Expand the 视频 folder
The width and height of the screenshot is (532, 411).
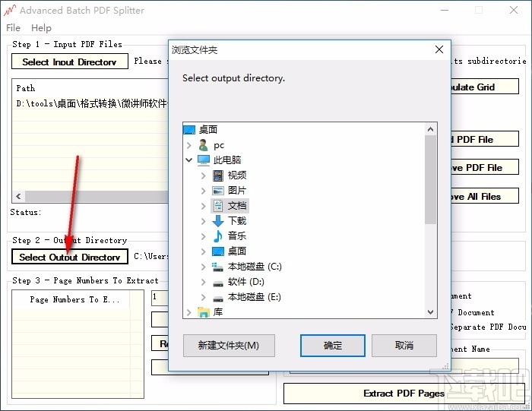[203, 175]
